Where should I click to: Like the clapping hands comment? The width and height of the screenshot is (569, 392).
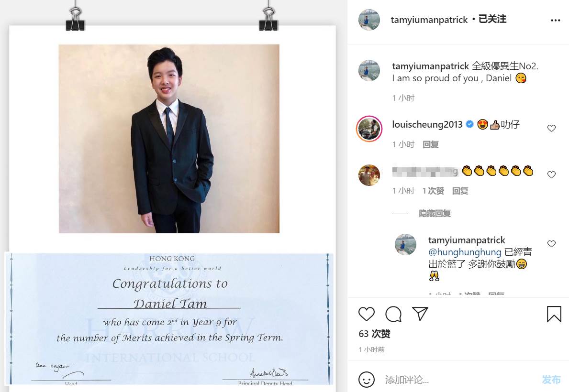pos(552,175)
